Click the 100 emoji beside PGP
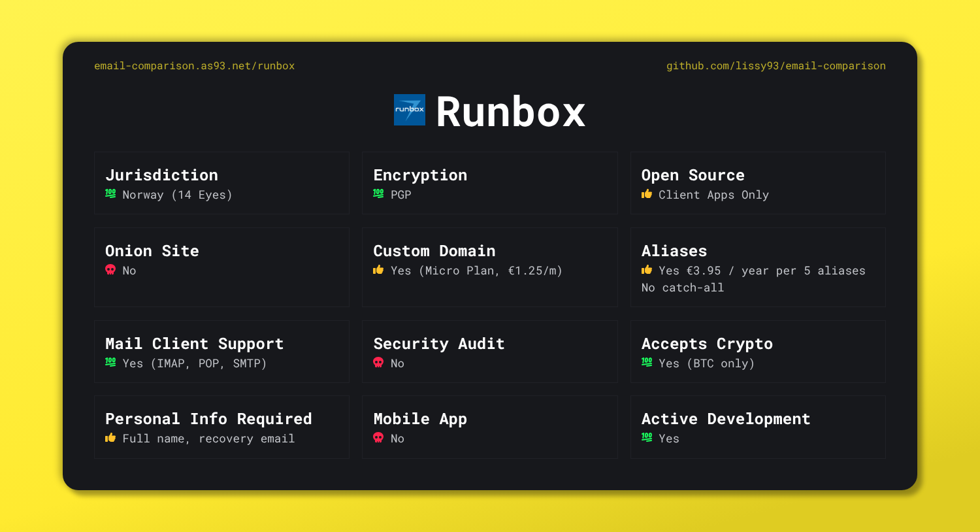 pyautogui.click(x=378, y=193)
